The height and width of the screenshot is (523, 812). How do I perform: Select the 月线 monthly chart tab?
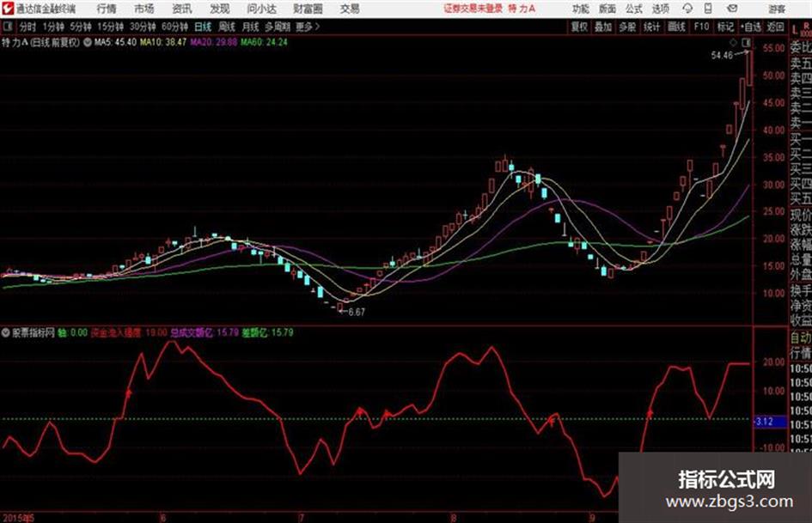[x=251, y=27]
